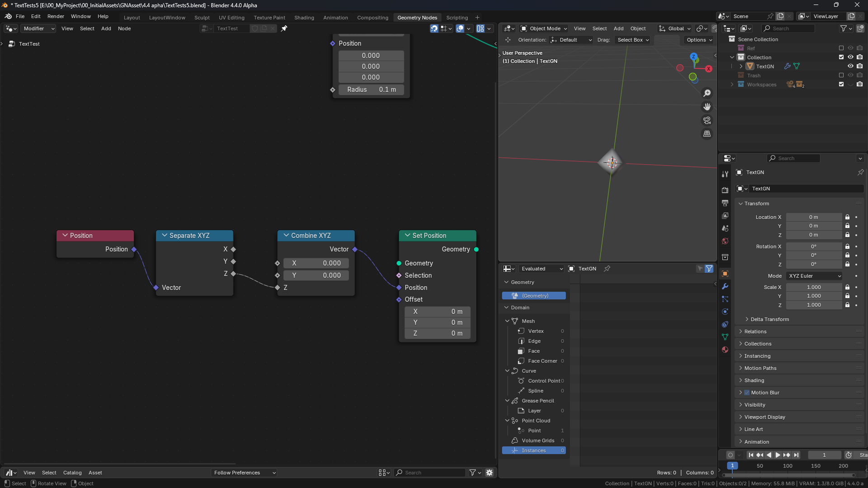The image size is (868, 488).
Task: Click the Scale X value field
Action: click(x=814, y=287)
